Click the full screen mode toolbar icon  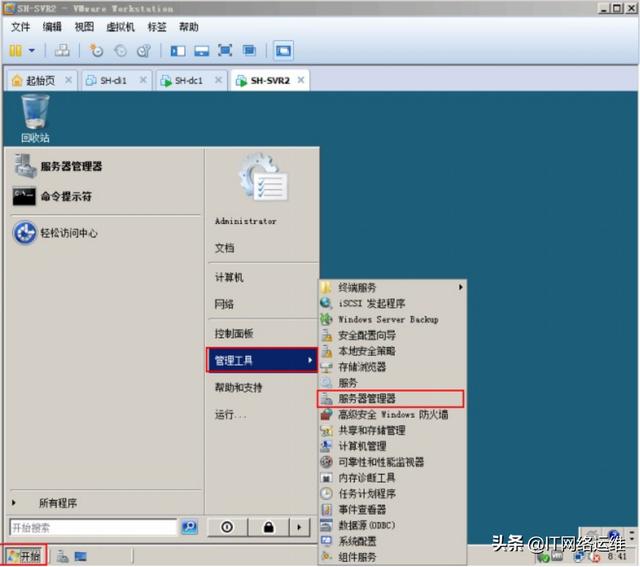[x=225, y=50]
